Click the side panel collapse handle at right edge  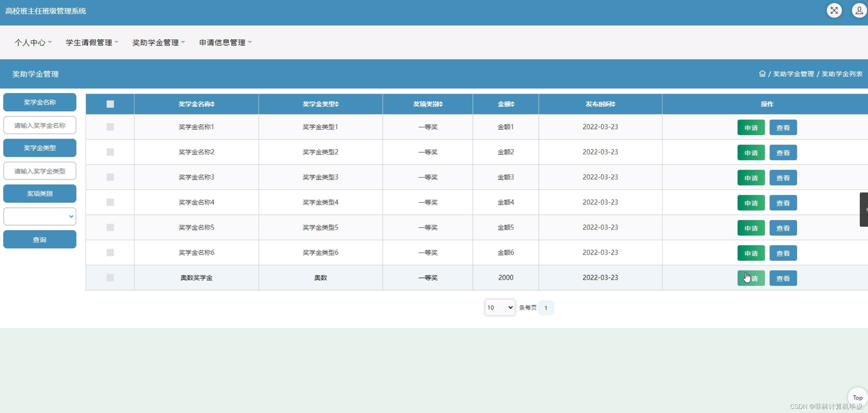(x=864, y=210)
